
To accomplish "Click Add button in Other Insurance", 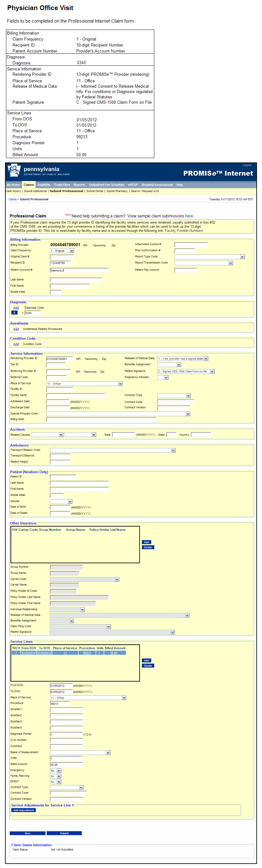I will coord(146,542).
